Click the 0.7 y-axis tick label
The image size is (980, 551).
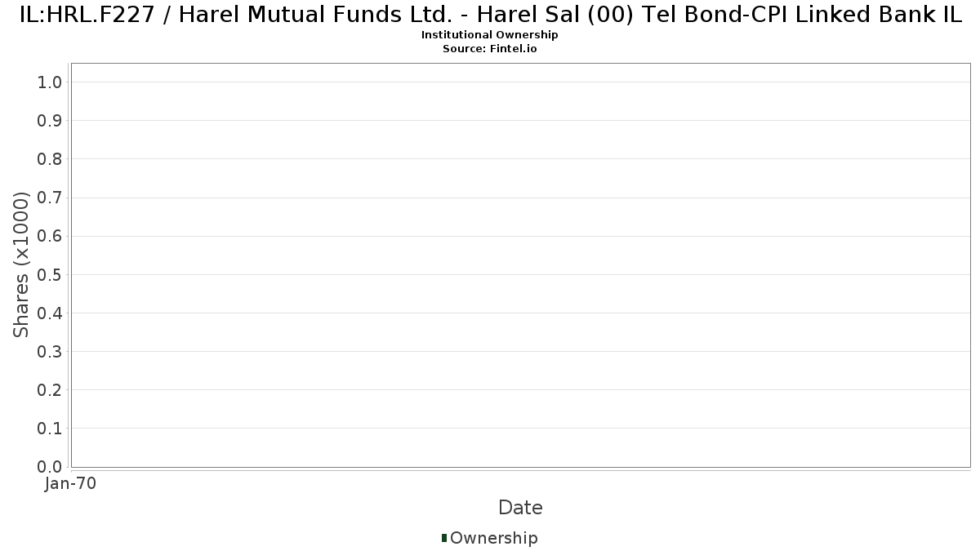tap(50, 198)
